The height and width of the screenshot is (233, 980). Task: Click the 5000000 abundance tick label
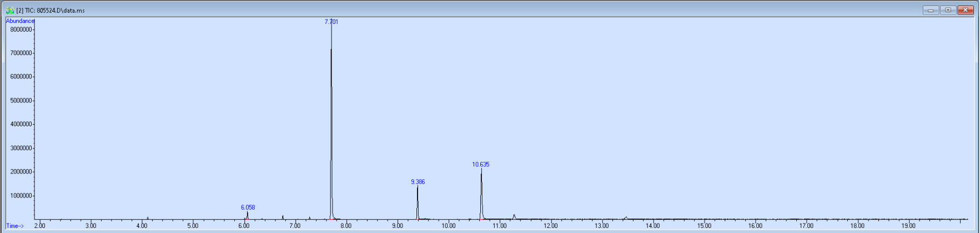21,101
